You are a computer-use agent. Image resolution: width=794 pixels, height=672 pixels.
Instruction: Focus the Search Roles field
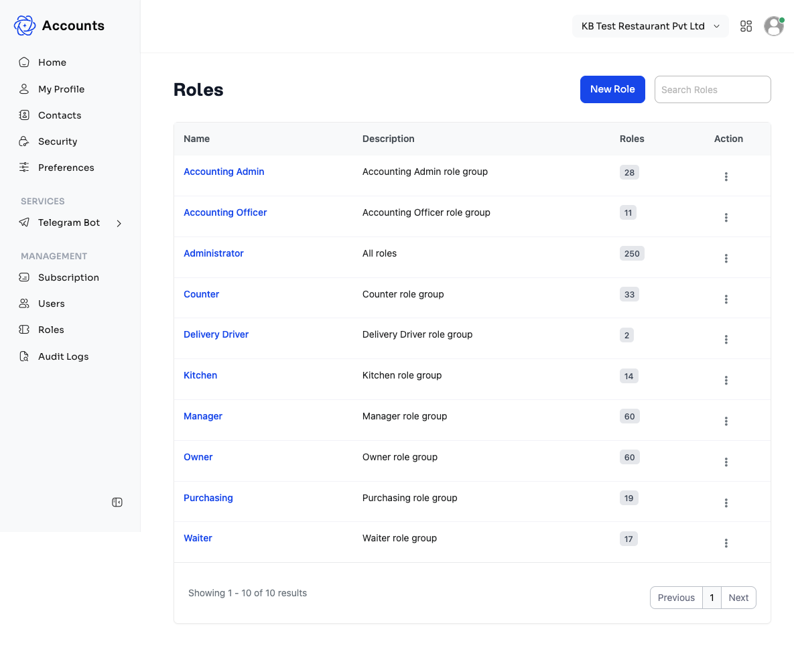712,90
